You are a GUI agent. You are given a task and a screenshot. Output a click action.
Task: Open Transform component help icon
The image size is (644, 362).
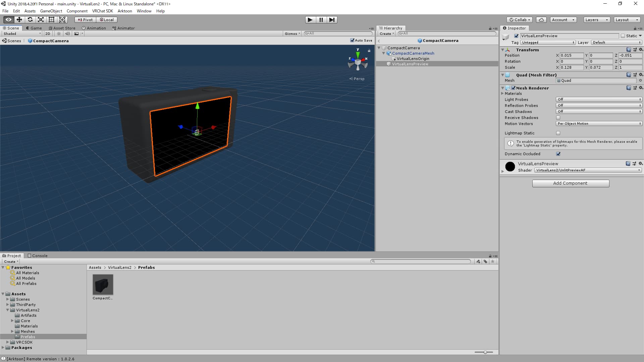point(629,50)
